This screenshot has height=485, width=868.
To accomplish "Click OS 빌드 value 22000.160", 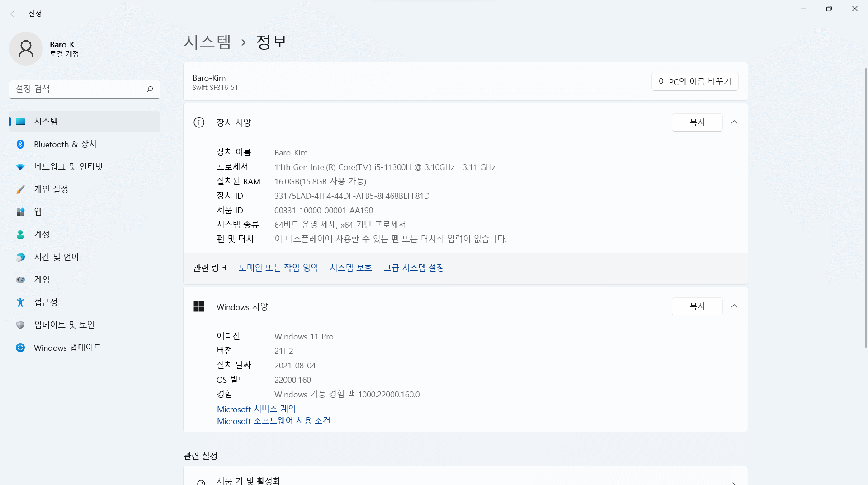I will [292, 380].
